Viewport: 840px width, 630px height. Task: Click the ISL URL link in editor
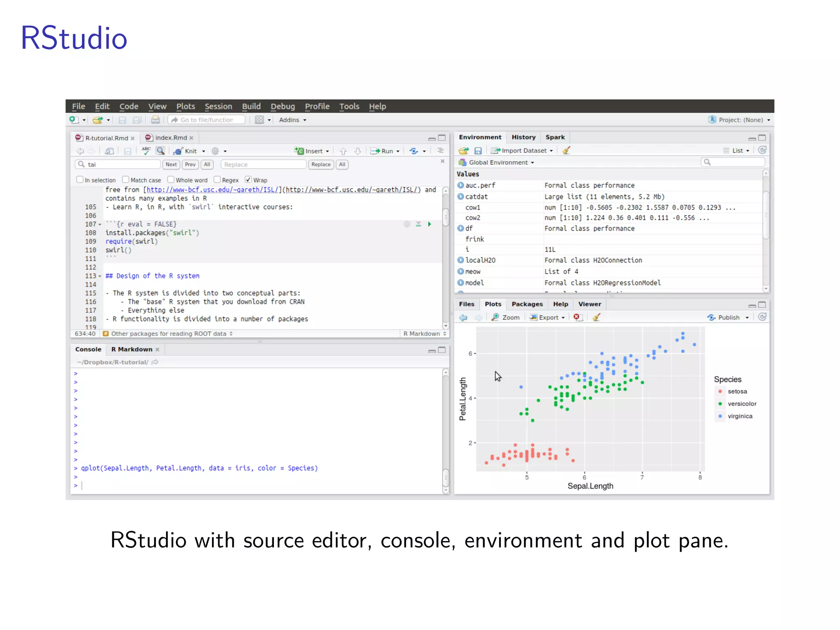point(212,190)
